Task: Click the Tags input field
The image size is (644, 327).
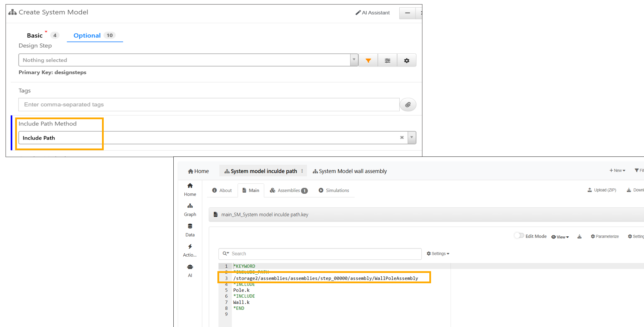Action: click(208, 105)
